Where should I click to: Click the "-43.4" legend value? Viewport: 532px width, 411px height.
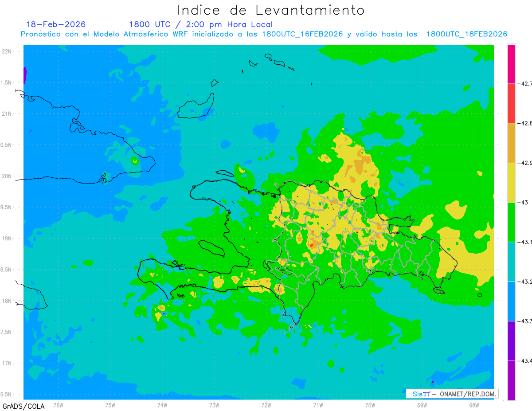tap(524, 361)
